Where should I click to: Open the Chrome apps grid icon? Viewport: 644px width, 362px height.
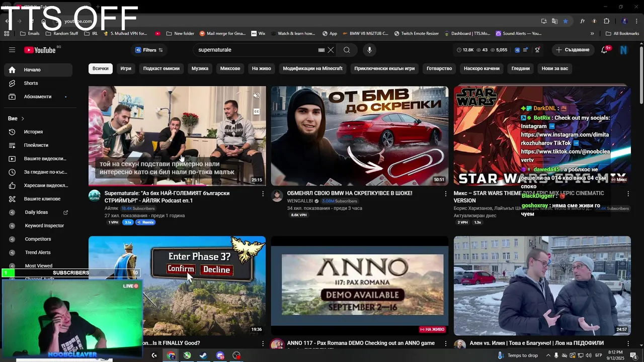point(7,34)
